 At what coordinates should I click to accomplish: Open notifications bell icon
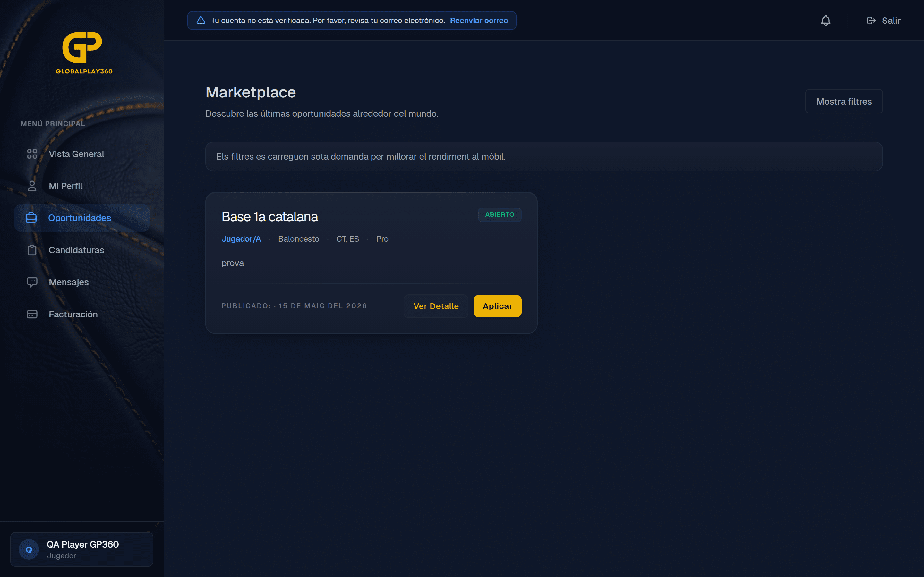coord(826,21)
